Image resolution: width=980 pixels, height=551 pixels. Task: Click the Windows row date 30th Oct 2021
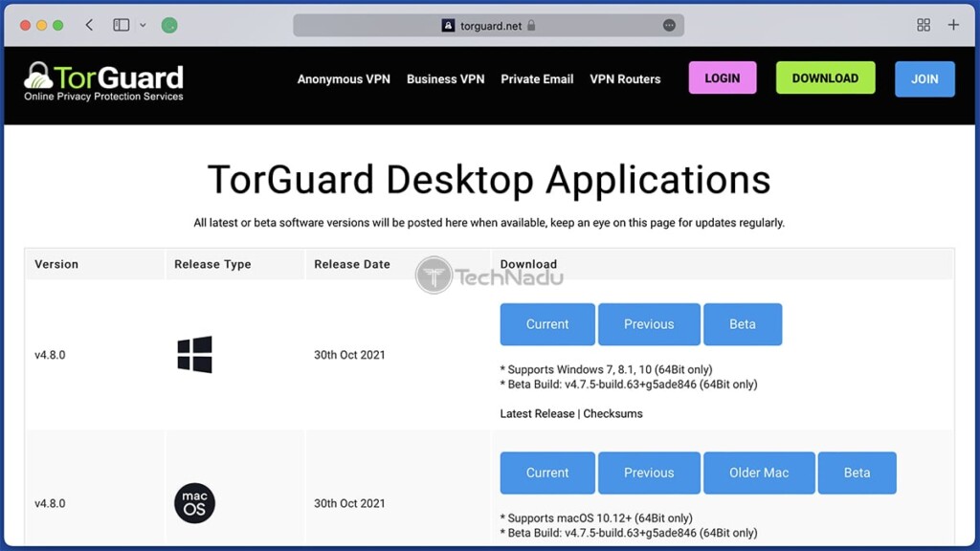click(349, 355)
